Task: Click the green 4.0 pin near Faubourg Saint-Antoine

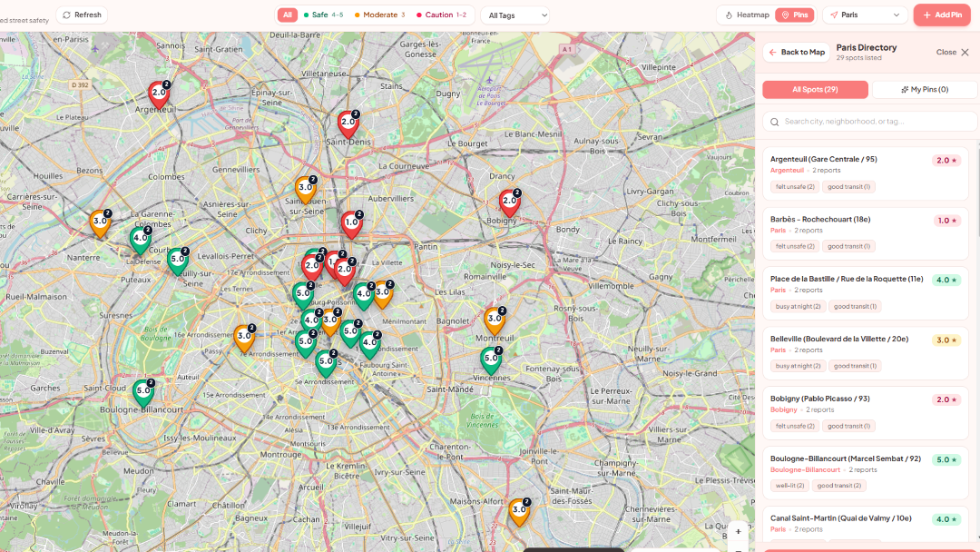Action: (370, 345)
